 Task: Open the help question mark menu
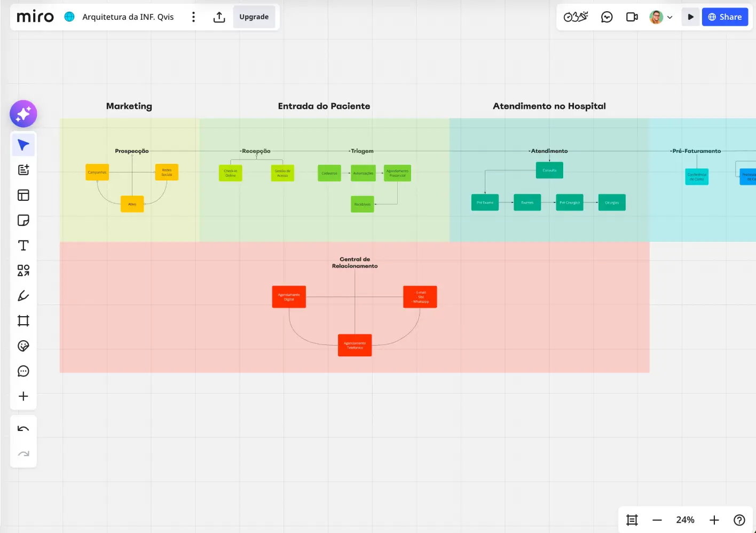click(x=739, y=520)
